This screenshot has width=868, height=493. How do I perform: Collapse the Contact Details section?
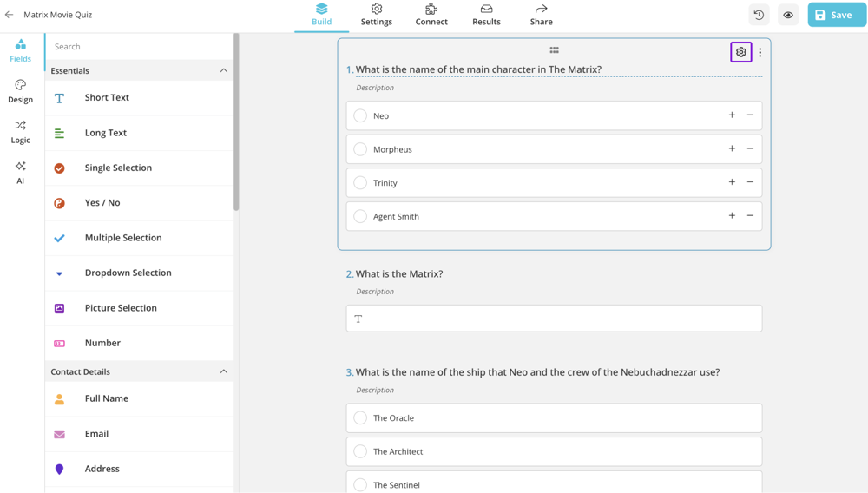click(x=223, y=371)
